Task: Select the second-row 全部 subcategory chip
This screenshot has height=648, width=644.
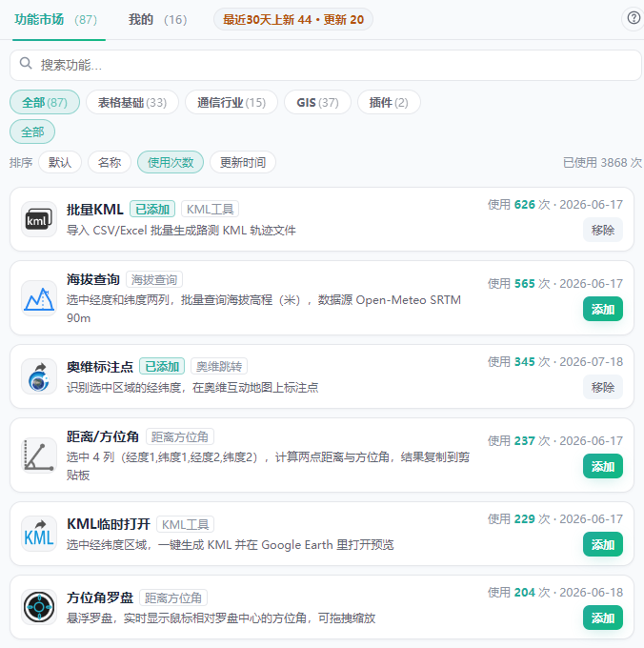Action: [32, 132]
